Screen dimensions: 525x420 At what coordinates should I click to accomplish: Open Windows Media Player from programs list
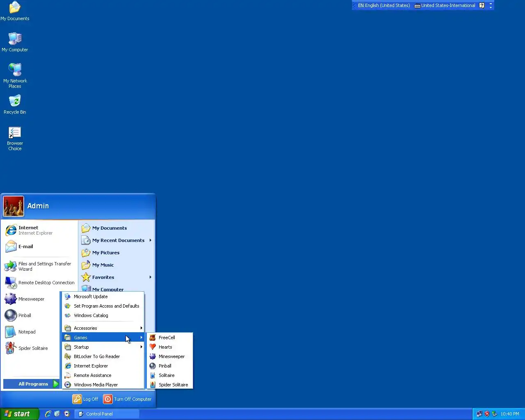[x=103, y=385]
